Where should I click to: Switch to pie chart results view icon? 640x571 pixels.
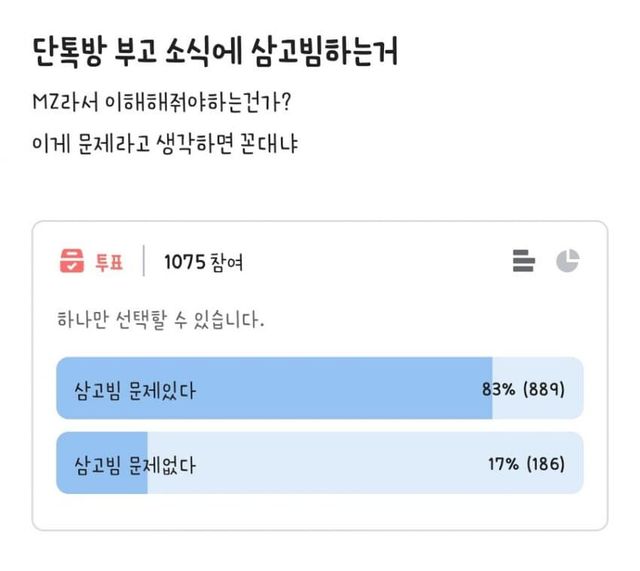(568, 261)
